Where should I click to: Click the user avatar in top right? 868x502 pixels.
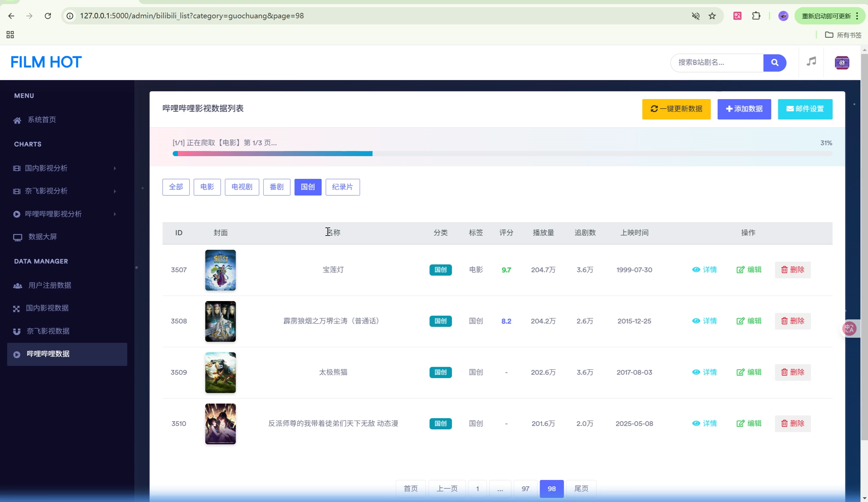(x=842, y=63)
